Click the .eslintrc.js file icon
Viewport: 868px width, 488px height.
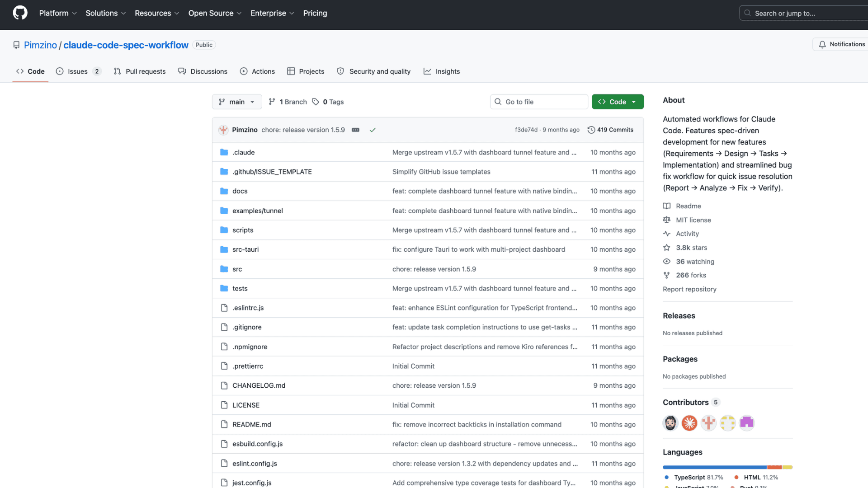click(224, 308)
